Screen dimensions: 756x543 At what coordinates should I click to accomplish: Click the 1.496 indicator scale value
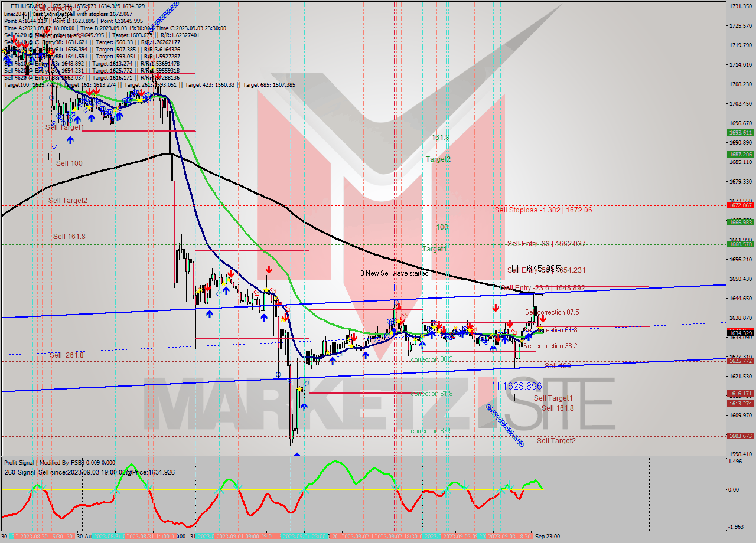tap(736, 462)
